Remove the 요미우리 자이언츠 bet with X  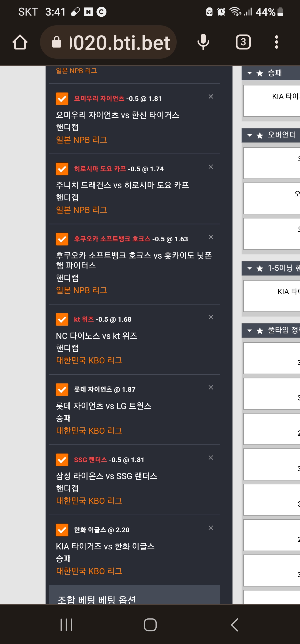click(x=211, y=96)
